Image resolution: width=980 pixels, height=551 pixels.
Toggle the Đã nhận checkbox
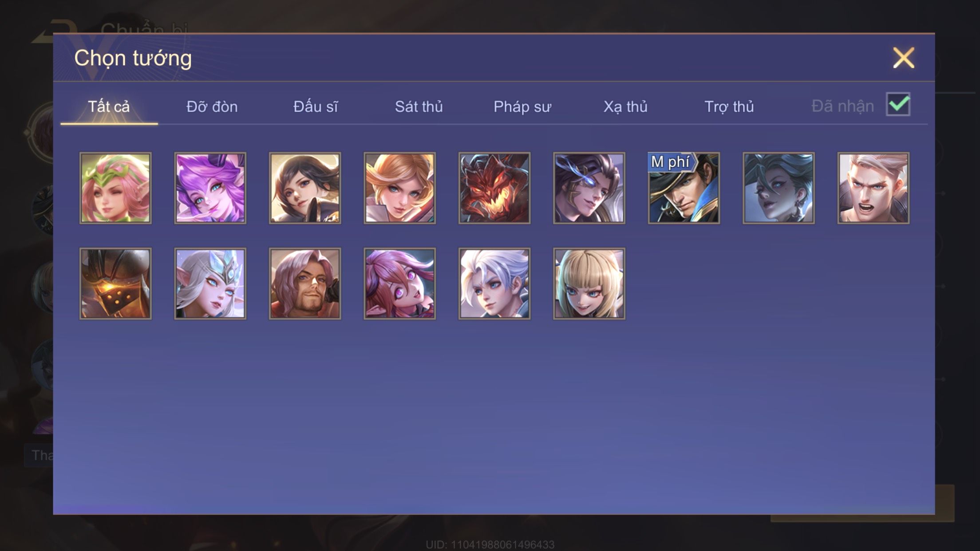(898, 105)
